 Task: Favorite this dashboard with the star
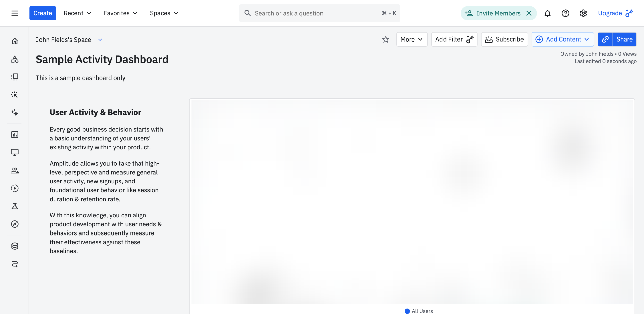click(x=385, y=39)
